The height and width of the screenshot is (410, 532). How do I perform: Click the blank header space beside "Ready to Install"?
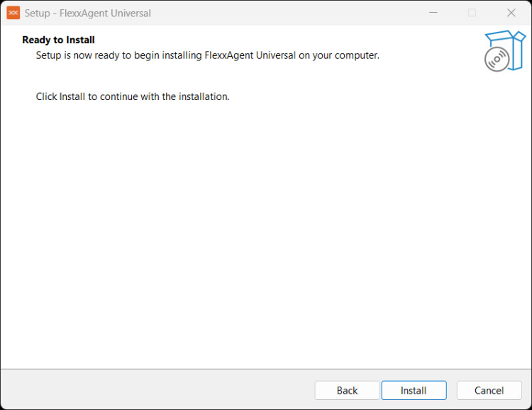click(284, 40)
